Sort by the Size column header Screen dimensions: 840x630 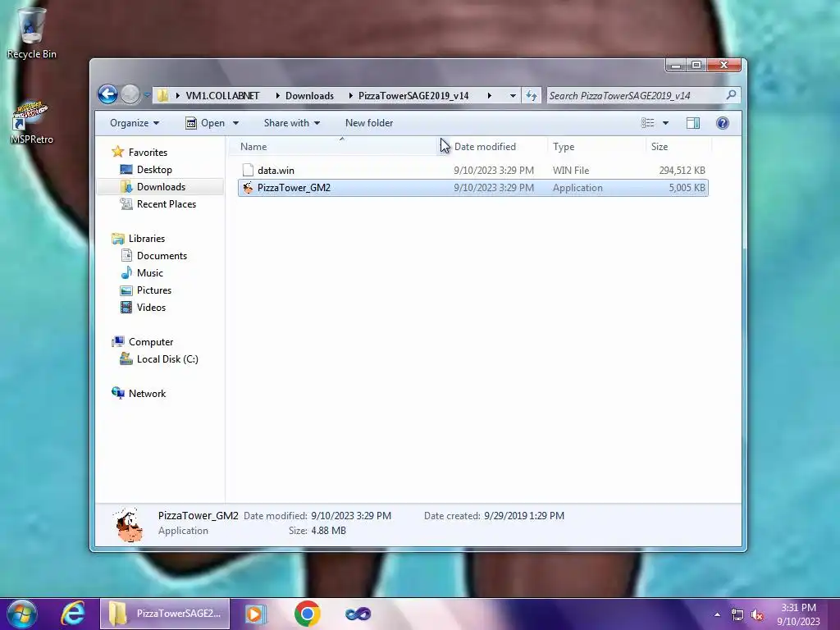click(678, 146)
